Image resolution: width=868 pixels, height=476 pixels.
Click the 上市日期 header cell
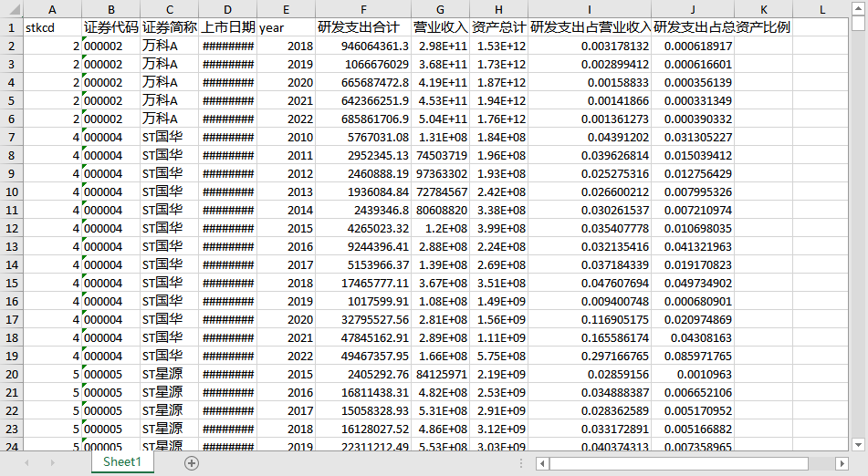tap(227, 27)
